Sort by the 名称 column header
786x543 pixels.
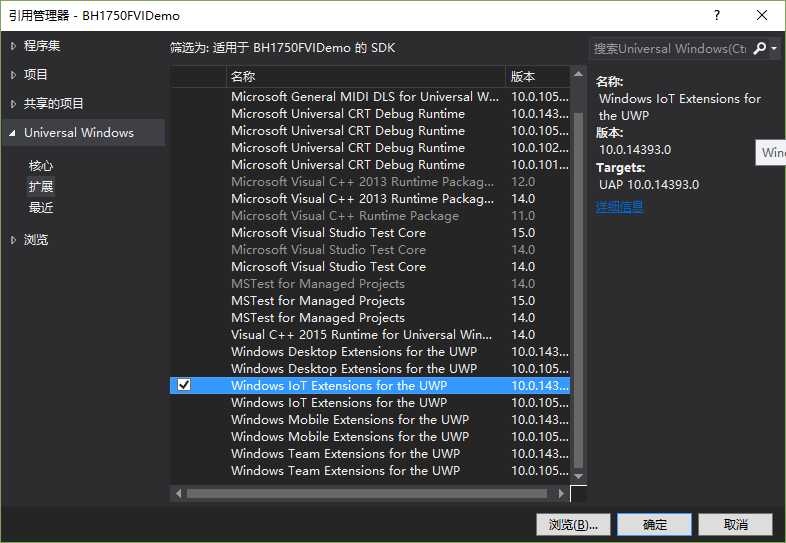[366, 77]
